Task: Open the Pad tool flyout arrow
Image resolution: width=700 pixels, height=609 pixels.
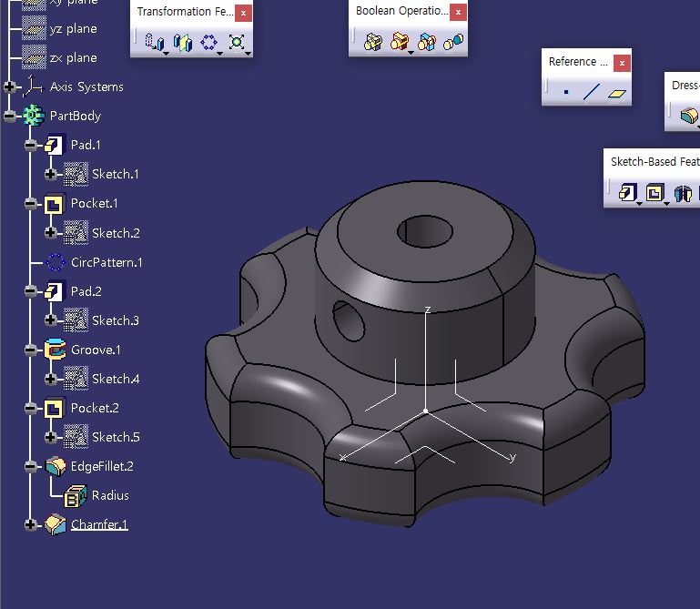Action: point(639,204)
